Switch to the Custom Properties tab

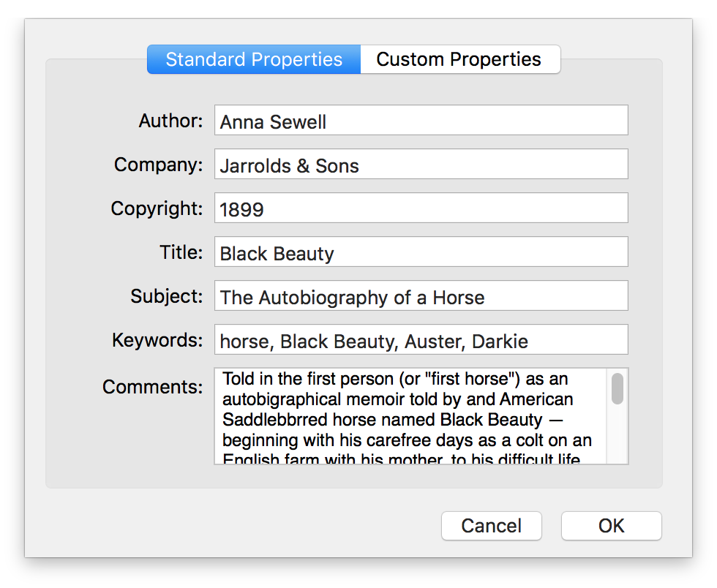[x=460, y=59]
